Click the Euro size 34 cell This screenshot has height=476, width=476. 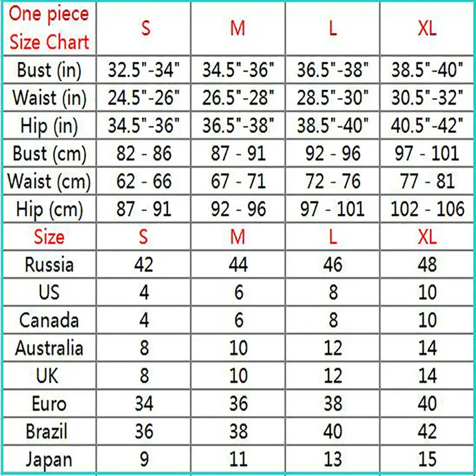pos(144,403)
